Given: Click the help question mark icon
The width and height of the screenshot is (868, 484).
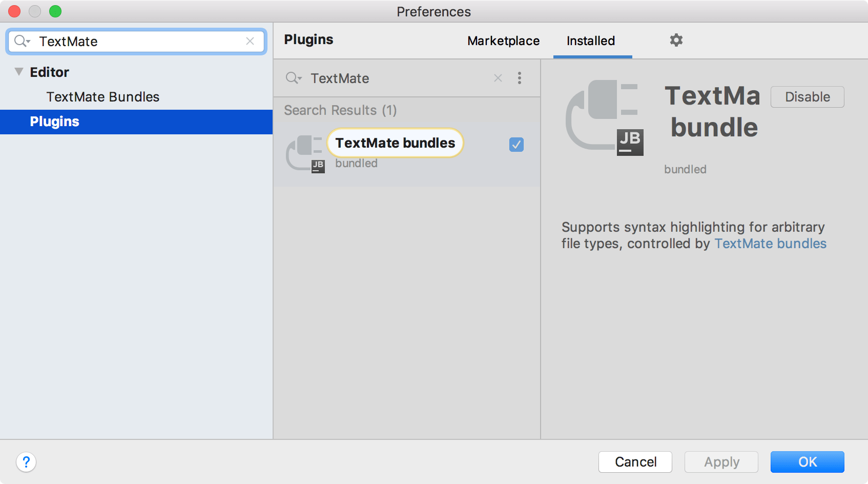Looking at the screenshot, I should click(26, 462).
